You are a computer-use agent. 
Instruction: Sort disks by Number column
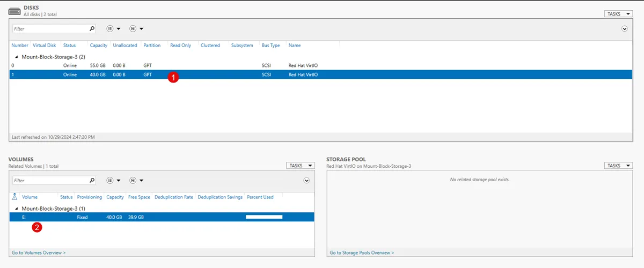click(x=20, y=46)
